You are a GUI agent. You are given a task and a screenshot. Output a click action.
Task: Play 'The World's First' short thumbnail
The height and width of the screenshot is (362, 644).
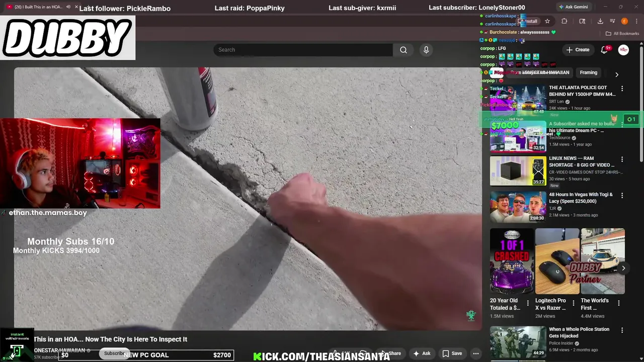tap(603, 261)
